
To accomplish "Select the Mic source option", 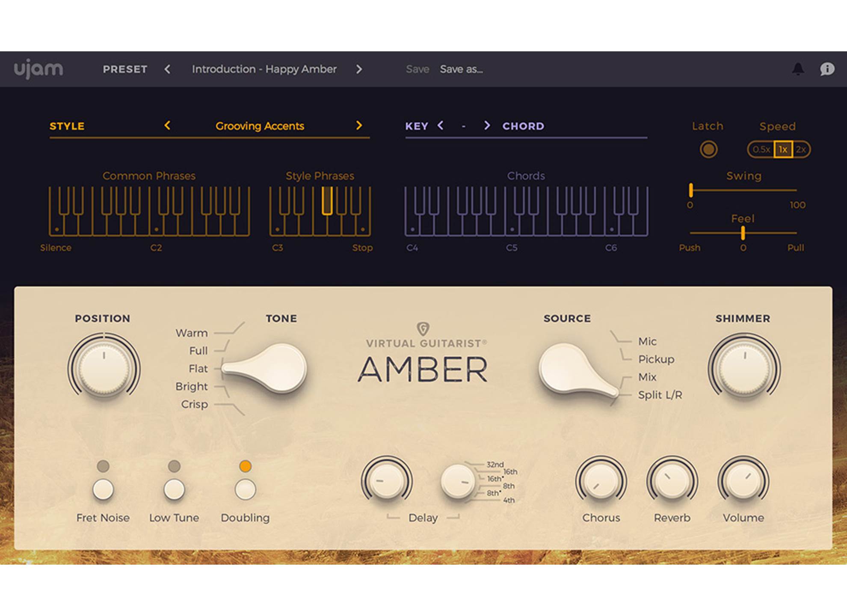I will pyautogui.click(x=647, y=341).
